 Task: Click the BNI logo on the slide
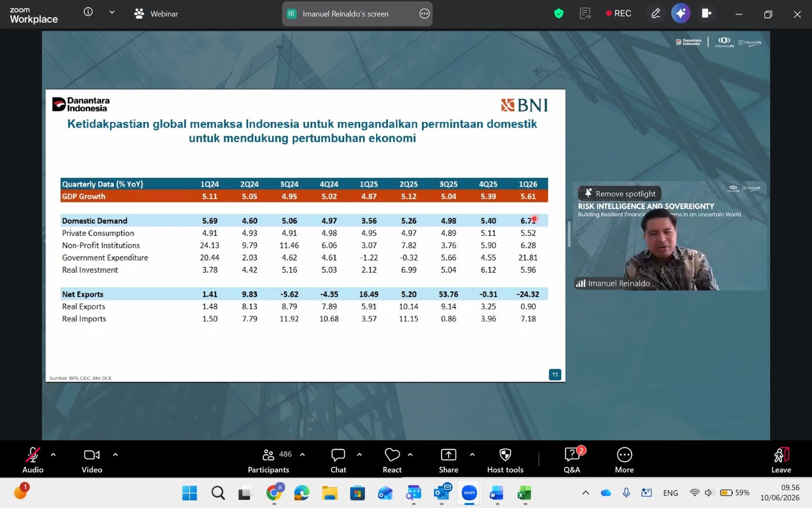point(524,105)
